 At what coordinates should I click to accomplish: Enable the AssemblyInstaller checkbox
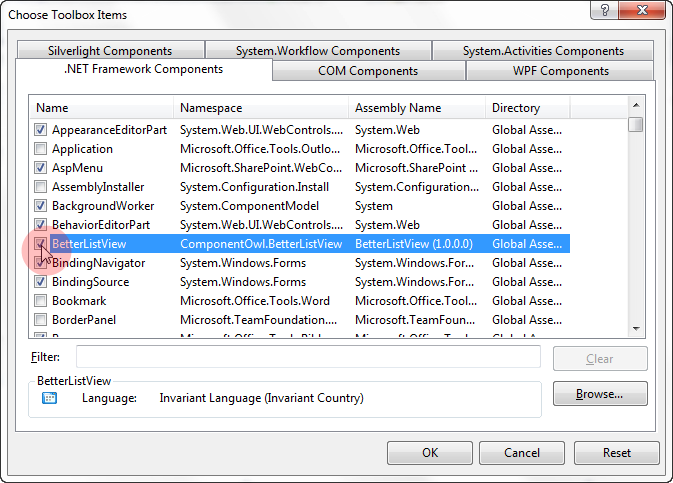(40, 186)
